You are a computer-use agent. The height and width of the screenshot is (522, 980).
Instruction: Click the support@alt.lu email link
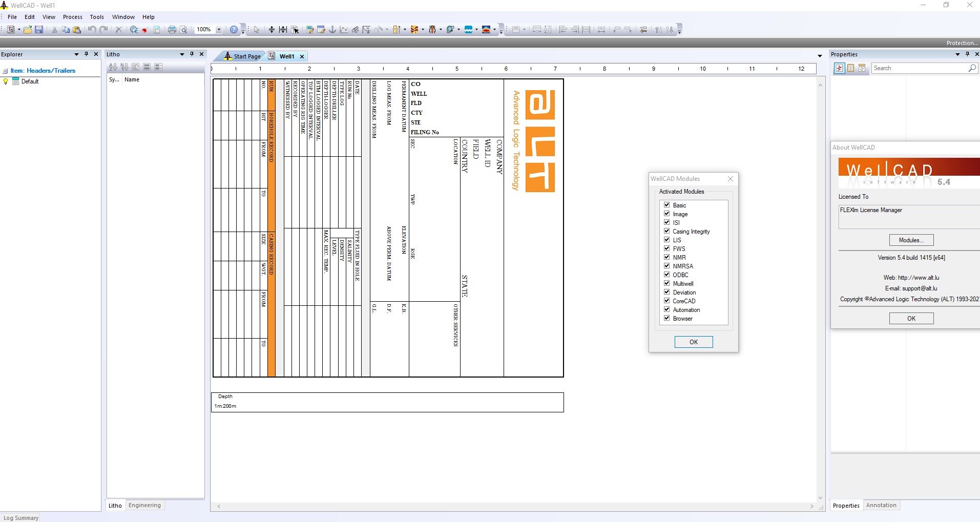point(920,288)
